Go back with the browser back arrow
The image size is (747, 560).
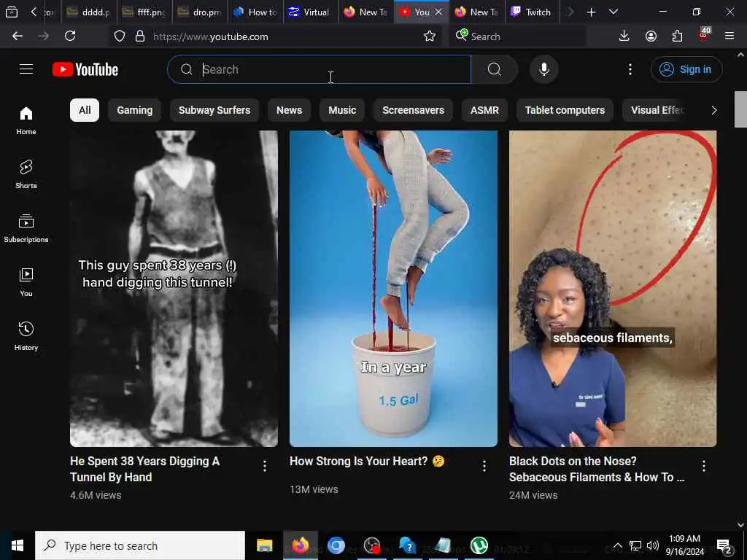click(18, 36)
